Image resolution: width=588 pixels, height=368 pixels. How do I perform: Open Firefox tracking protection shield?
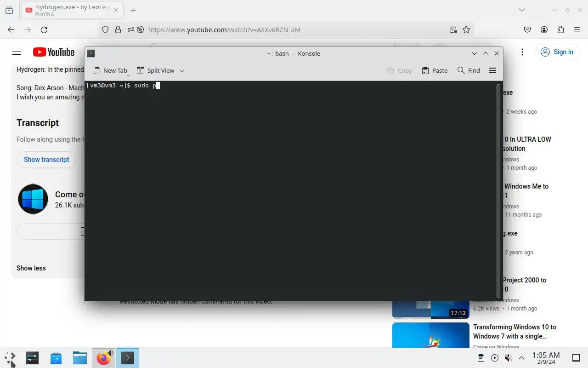[x=105, y=29]
